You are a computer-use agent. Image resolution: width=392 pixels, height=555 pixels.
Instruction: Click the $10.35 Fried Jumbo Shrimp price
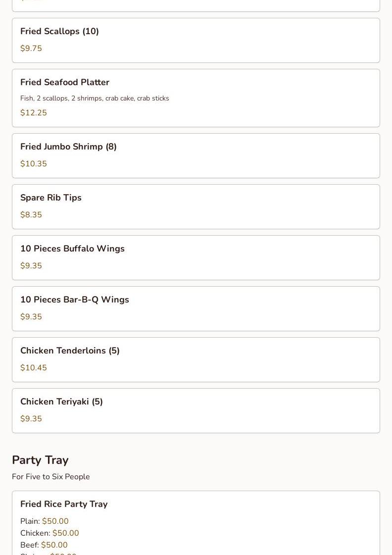coord(34,163)
